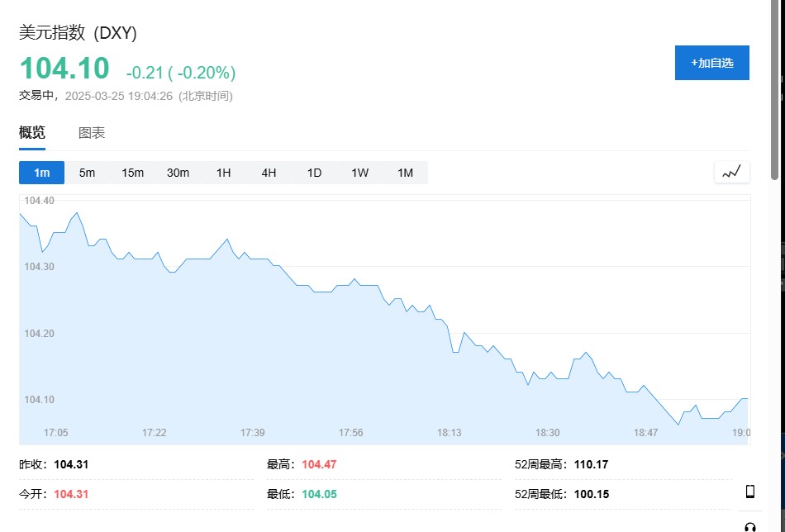The height and width of the screenshot is (532, 785).
Task: Open the mobile phone icon
Action: tap(750, 492)
